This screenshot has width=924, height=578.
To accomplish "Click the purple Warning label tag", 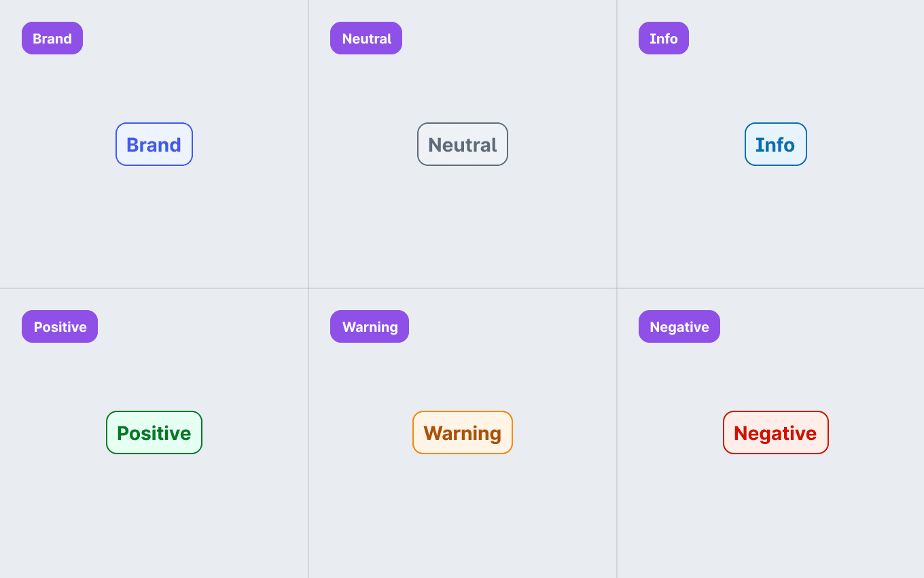I will click(370, 326).
